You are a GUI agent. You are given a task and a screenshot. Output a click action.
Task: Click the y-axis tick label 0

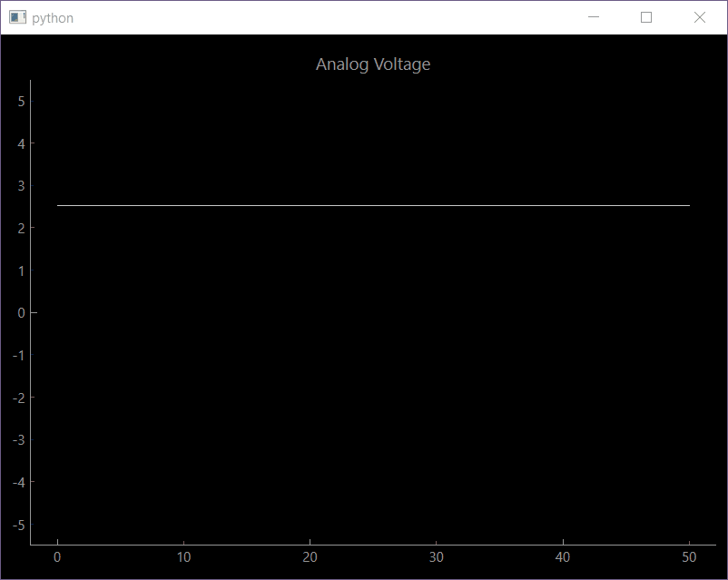(21, 313)
